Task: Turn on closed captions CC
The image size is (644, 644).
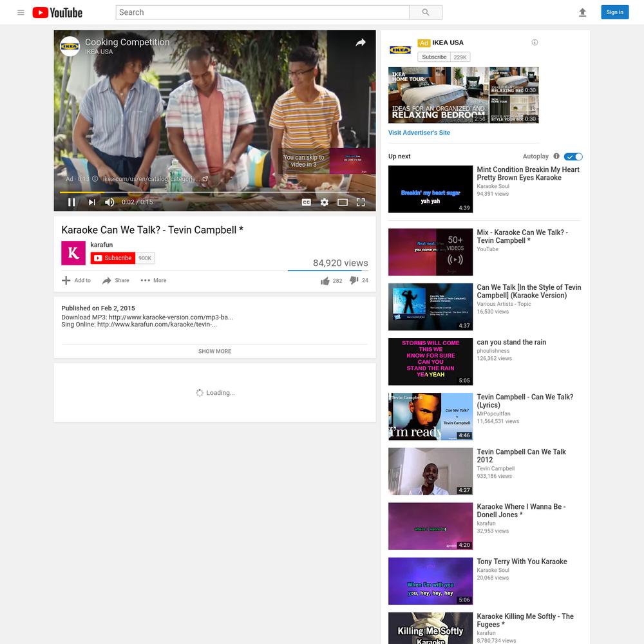Action: point(307,202)
